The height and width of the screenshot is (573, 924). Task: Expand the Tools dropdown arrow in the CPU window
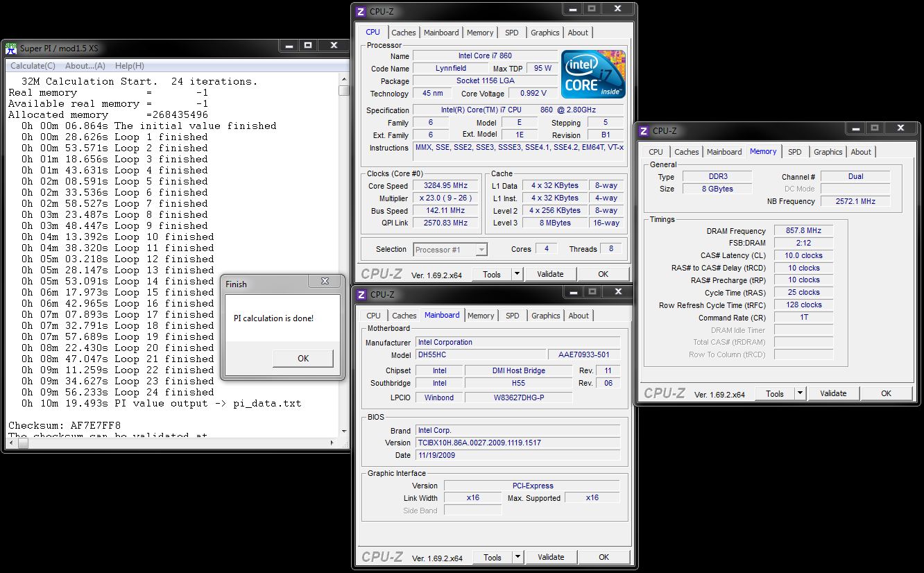point(517,274)
